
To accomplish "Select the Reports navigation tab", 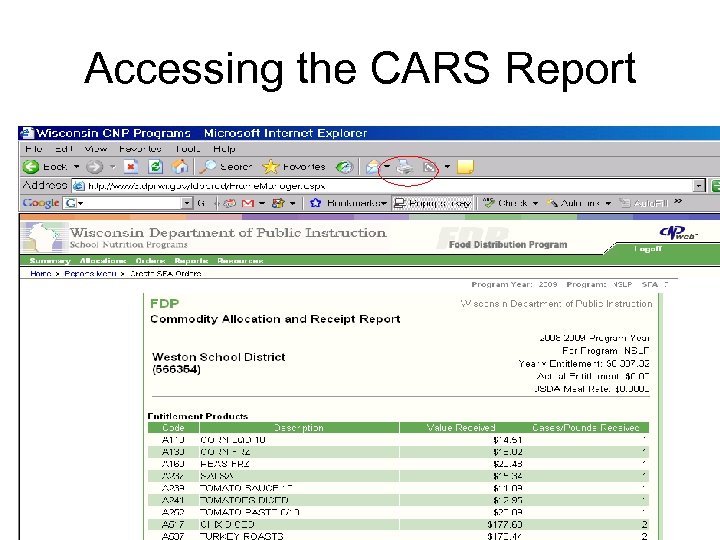I will coord(191,261).
